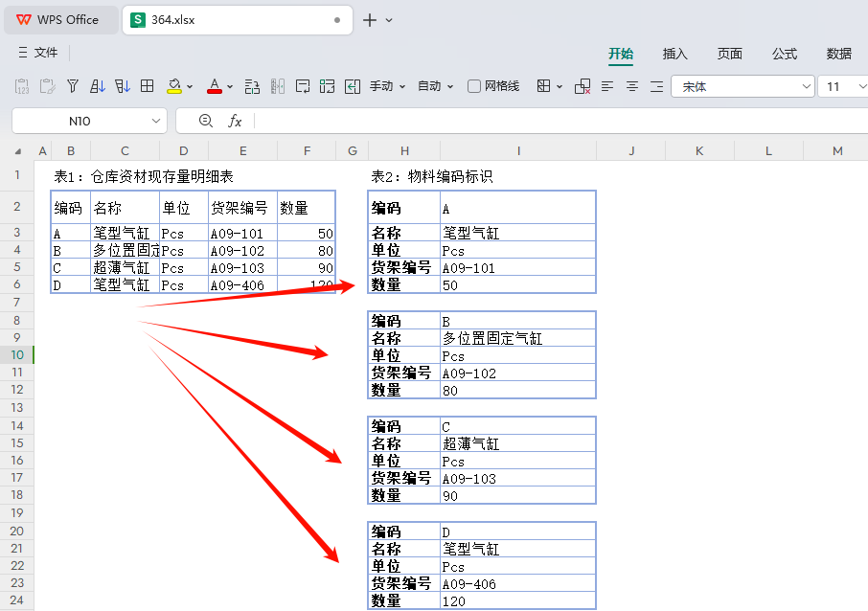Click the cell 表2：物料编码标识

point(432,176)
